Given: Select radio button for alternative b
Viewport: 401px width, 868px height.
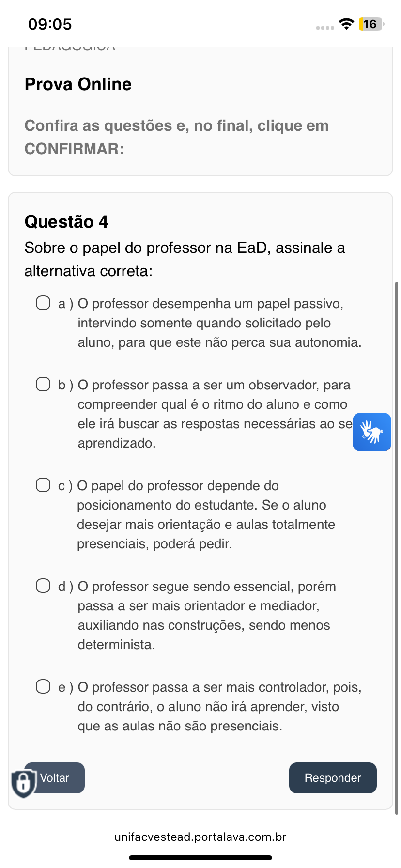Looking at the screenshot, I should (x=43, y=385).
